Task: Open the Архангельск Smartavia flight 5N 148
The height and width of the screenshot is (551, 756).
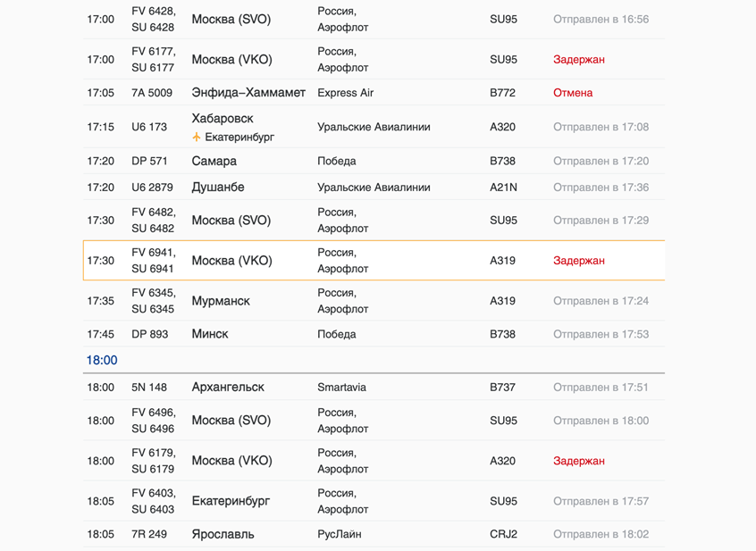Action: click(374, 387)
